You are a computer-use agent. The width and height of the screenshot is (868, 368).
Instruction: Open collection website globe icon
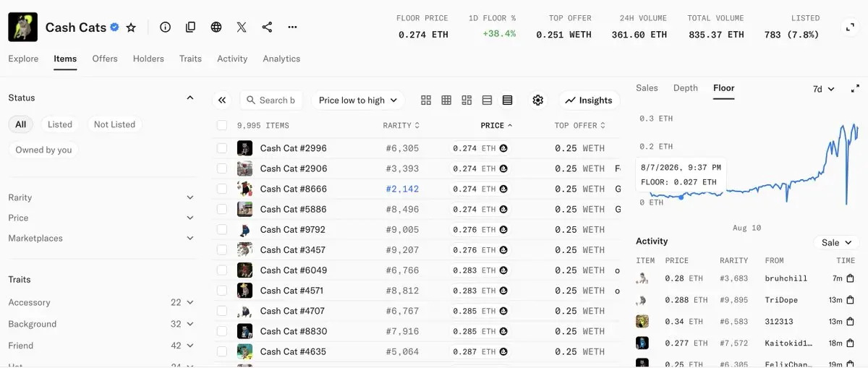216,27
